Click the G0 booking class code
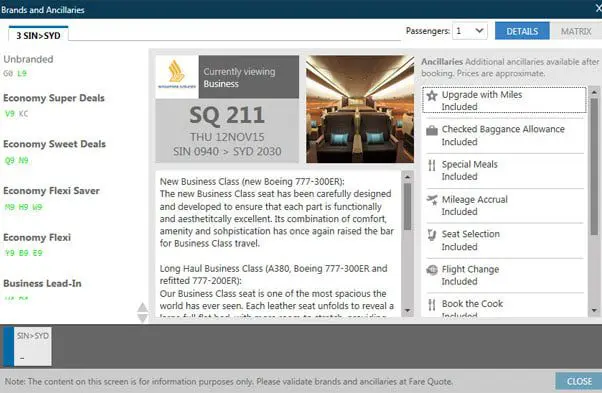The width and height of the screenshot is (602, 393). tap(8, 73)
